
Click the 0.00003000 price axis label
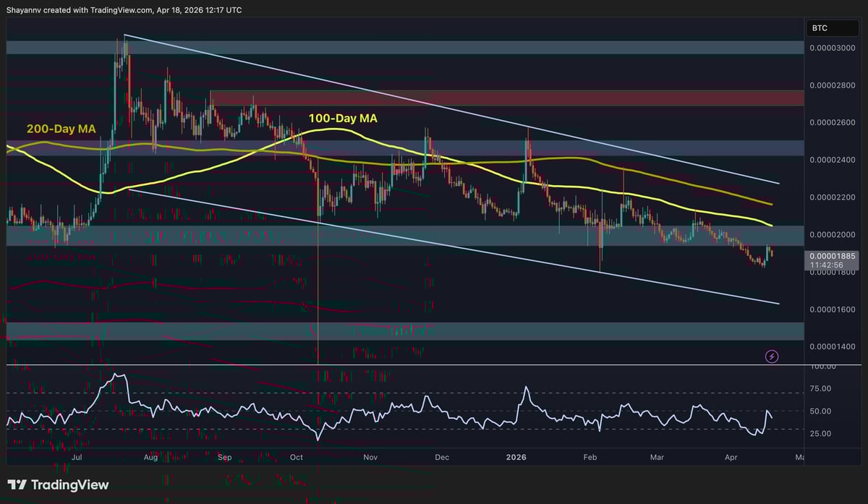click(833, 48)
